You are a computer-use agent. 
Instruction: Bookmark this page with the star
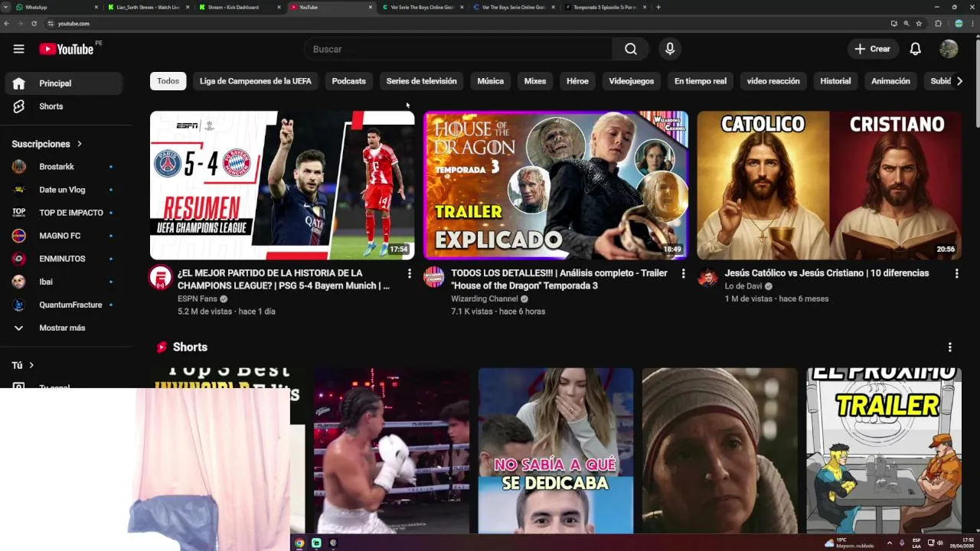(x=919, y=24)
